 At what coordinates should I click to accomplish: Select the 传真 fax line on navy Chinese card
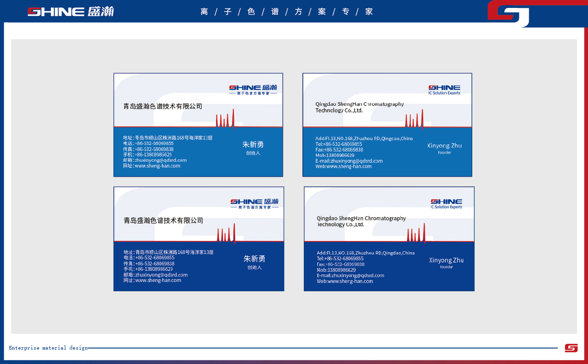[x=149, y=263]
